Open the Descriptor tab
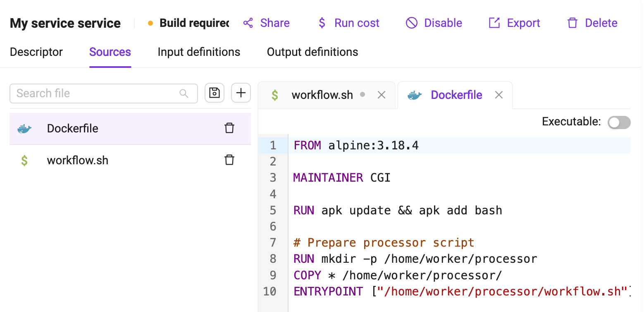Image resolution: width=644 pixels, height=312 pixels. pos(36,52)
